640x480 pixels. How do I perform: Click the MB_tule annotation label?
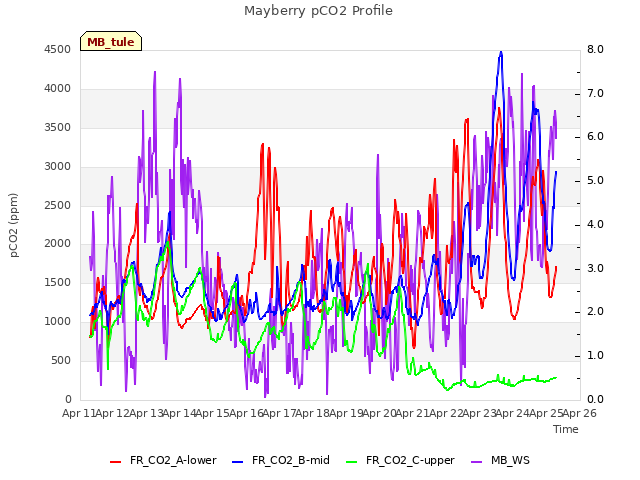[111, 41]
